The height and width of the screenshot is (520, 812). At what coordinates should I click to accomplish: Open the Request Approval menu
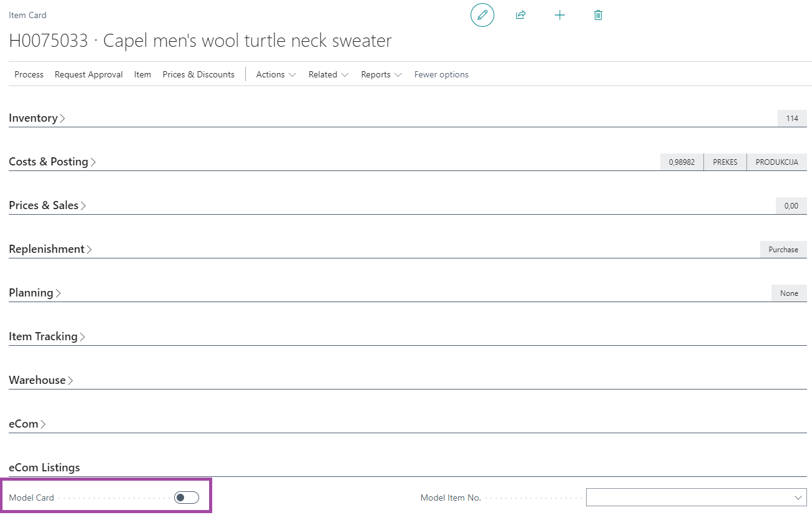(x=89, y=74)
